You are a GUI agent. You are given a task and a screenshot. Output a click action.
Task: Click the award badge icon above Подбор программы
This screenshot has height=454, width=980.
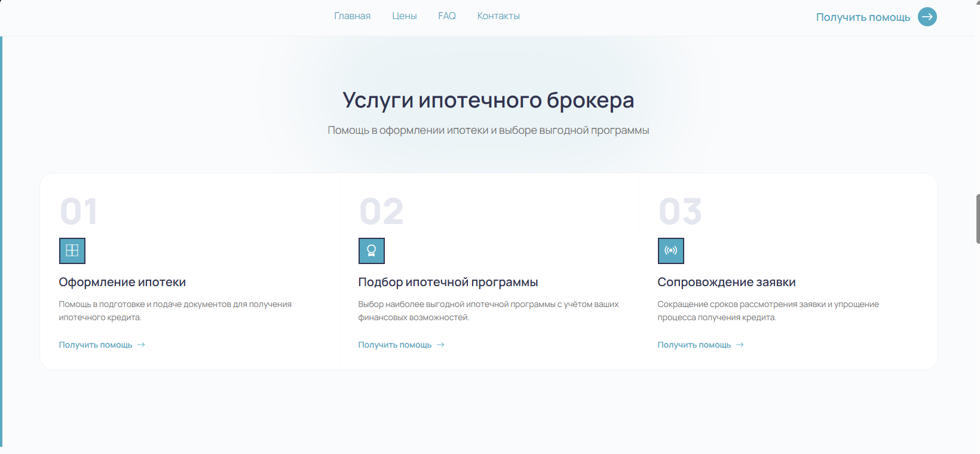click(372, 251)
